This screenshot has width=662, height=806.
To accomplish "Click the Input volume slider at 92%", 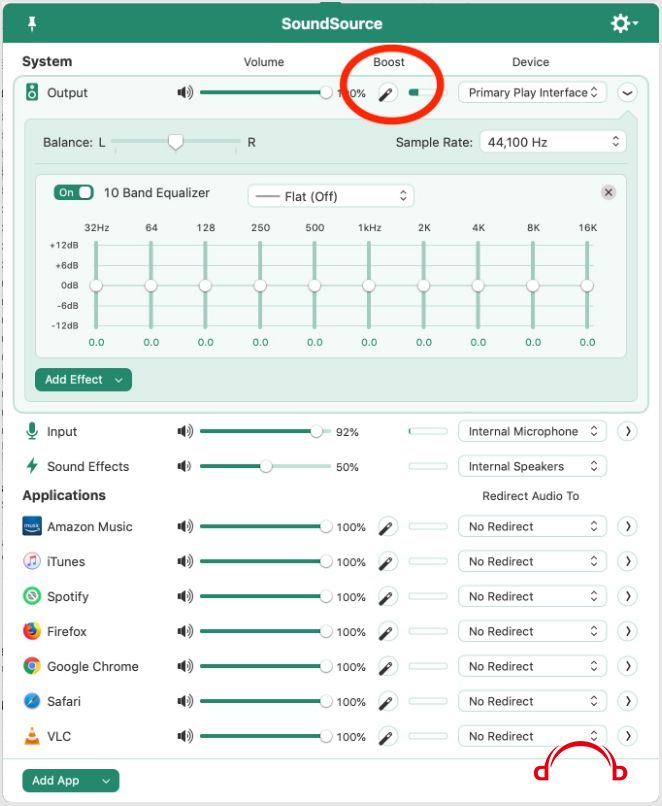I will click(266, 431).
